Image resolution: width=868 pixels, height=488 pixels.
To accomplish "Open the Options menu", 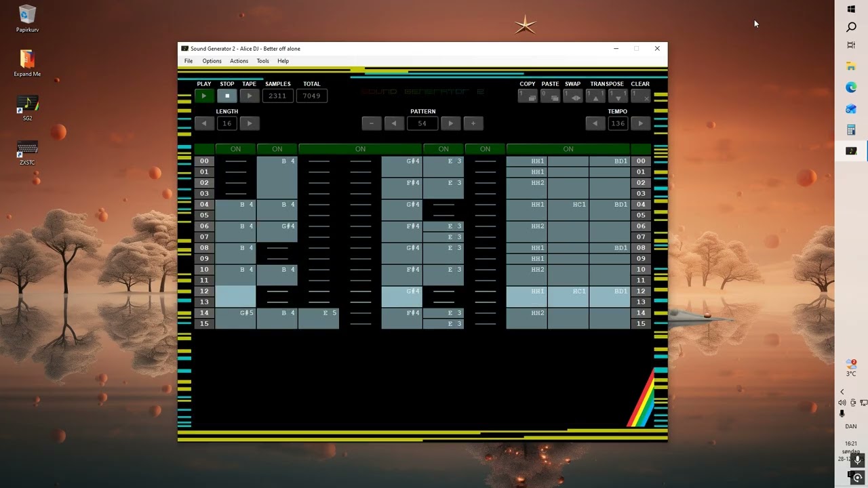I will (212, 61).
